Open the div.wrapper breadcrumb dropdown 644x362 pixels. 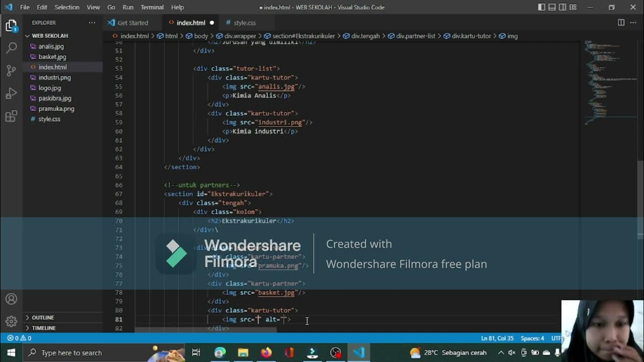(236, 36)
